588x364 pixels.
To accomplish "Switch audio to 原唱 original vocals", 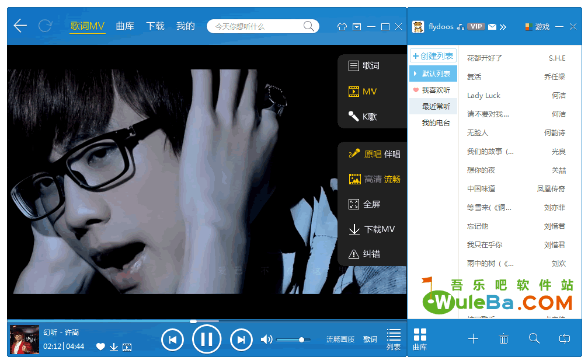I will pos(373,154).
